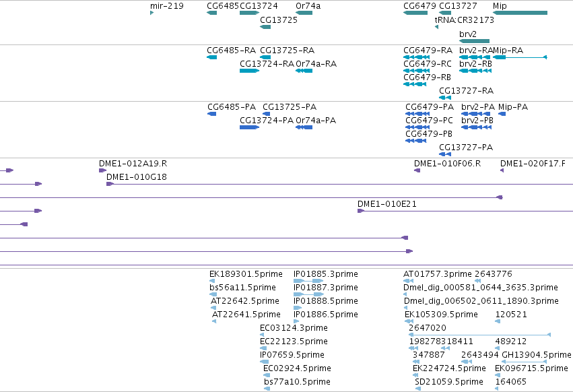Click the 164065 EST label
This screenshot has height=392, width=573.
(511, 382)
